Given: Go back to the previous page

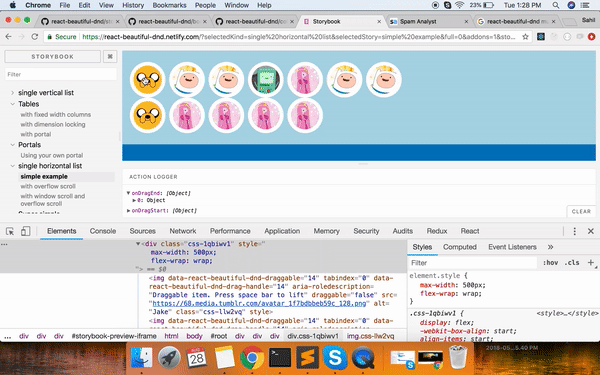Looking at the screenshot, I should coord(8,37).
